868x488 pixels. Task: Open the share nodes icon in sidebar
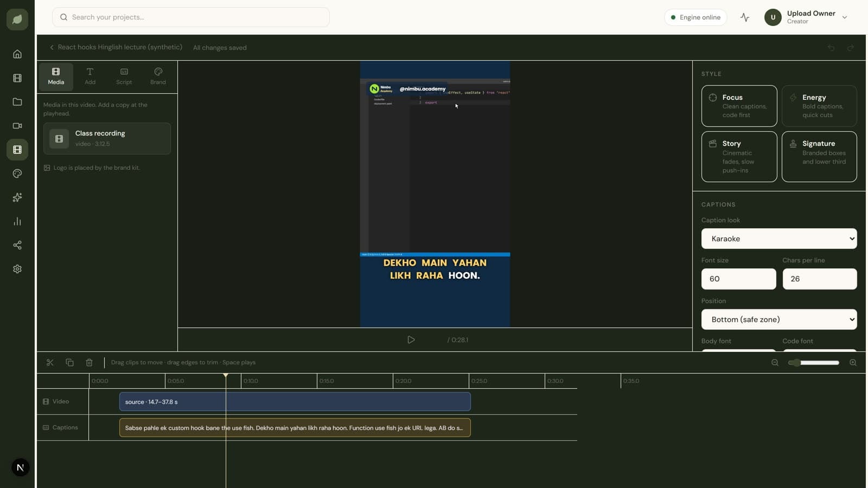(x=17, y=245)
